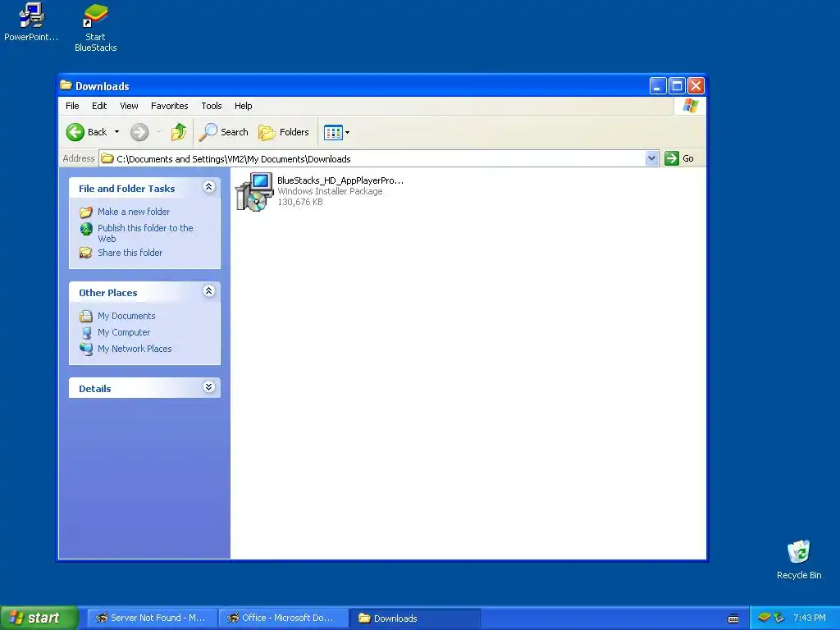Screen dimensions: 840x630
Task: Go up one folder level icon
Action: (x=178, y=132)
